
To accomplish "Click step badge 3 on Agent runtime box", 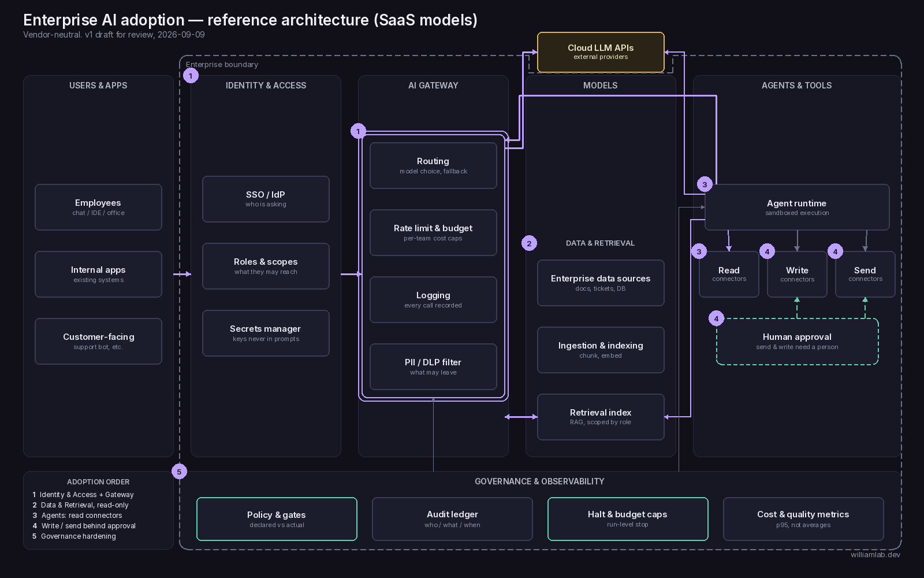I will 705,184.
